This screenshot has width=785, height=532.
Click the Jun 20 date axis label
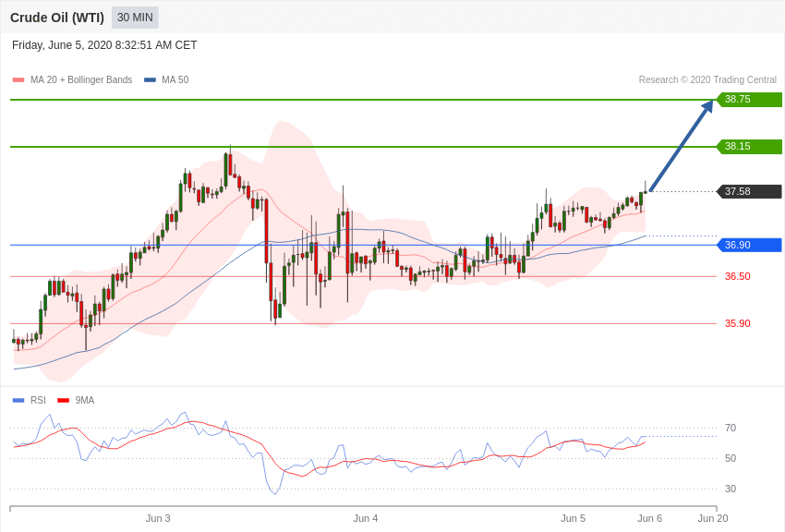[x=713, y=518]
